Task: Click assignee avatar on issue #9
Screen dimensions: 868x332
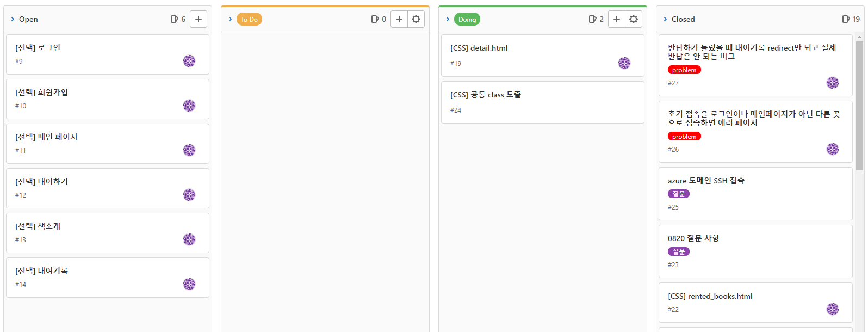Action: [189, 61]
